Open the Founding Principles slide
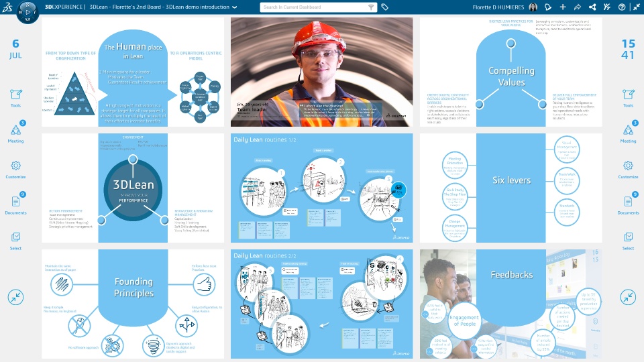Viewport: 644px width, 362px height. tap(133, 304)
